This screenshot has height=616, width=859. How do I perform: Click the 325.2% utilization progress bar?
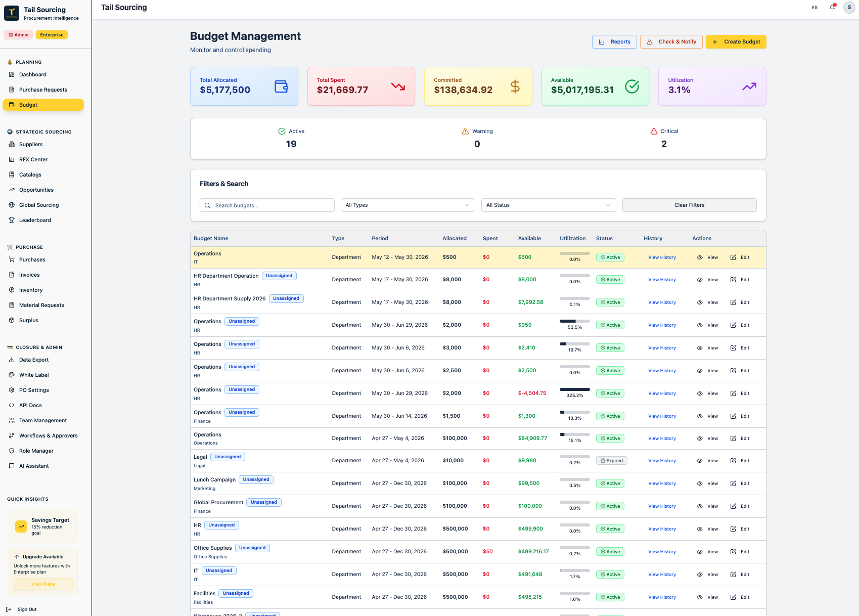click(x=574, y=389)
